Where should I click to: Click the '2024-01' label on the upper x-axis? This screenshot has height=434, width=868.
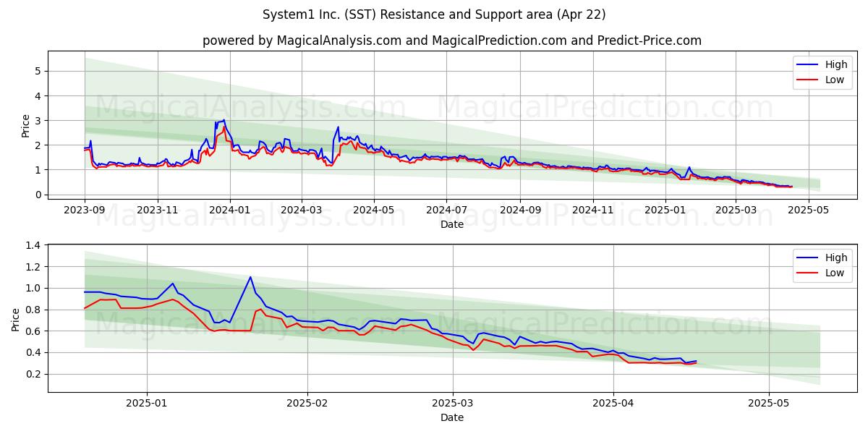[x=230, y=210]
